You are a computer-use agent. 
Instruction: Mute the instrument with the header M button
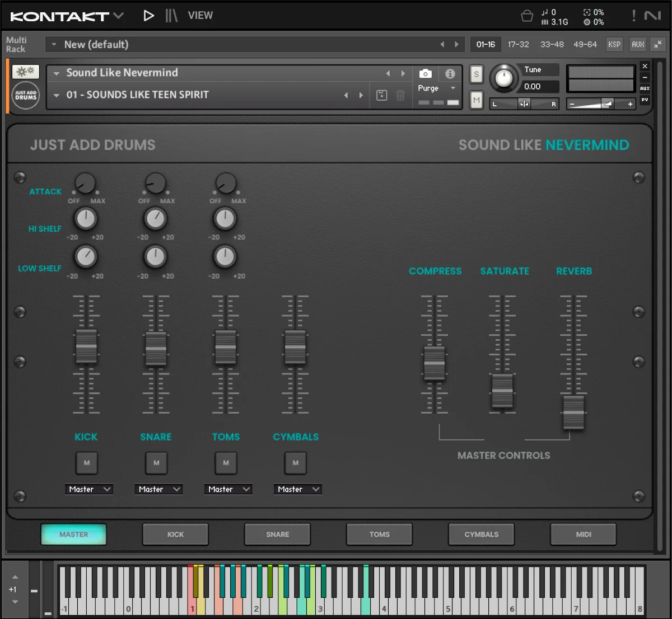tap(476, 100)
